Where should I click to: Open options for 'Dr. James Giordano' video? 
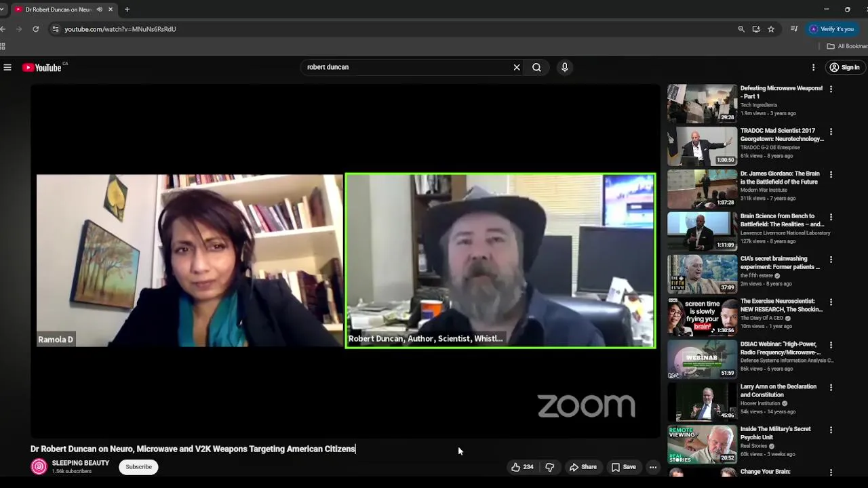tap(831, 174)
